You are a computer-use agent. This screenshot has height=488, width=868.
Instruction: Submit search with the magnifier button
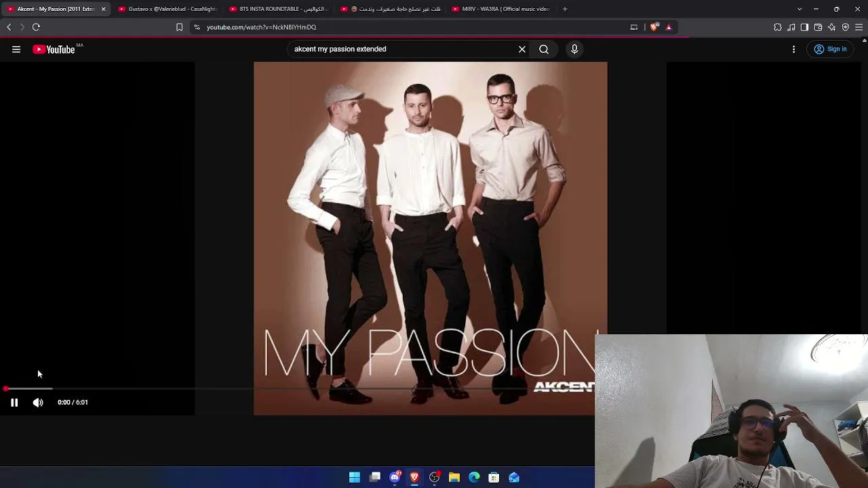click(544, 49)
